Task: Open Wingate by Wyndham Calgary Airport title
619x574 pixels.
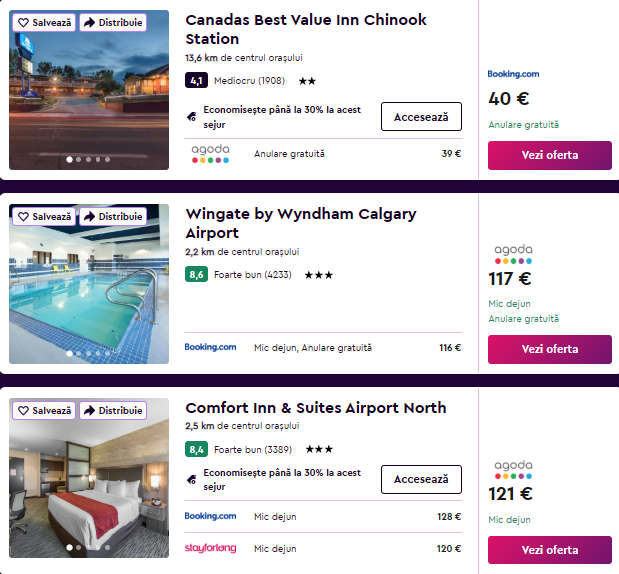Action: (x=300, y=223)
